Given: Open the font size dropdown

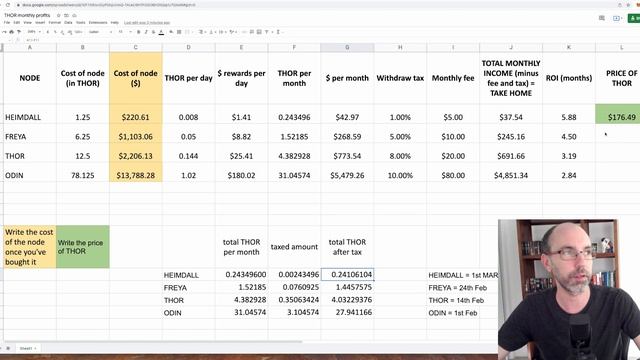Looking at the screenshot, I should (125, 32).
